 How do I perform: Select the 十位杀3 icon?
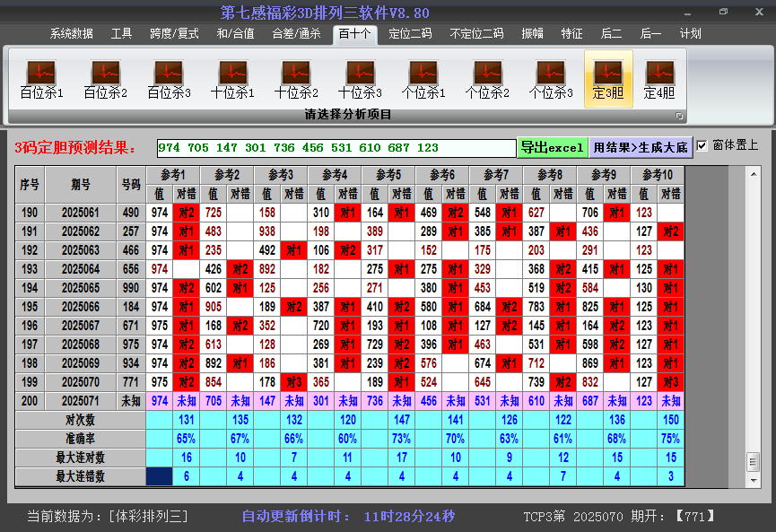[x=360, y=79]
